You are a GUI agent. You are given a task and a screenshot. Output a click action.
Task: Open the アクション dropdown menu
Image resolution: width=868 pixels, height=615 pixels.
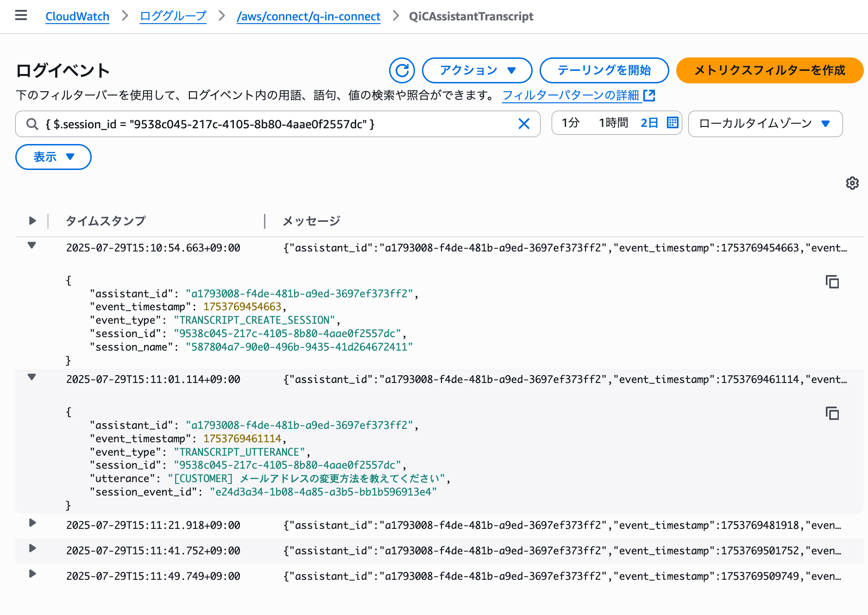(477, 70)
